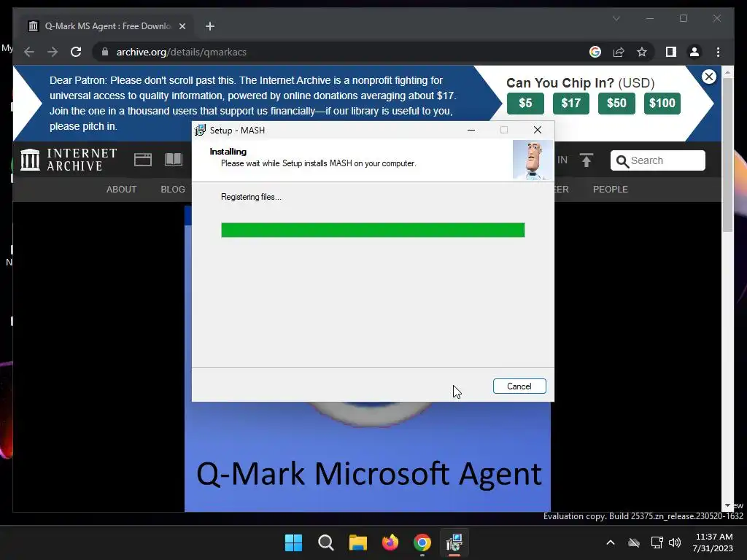
Task: Open the Windows Start menu
Action: [293, 542]
